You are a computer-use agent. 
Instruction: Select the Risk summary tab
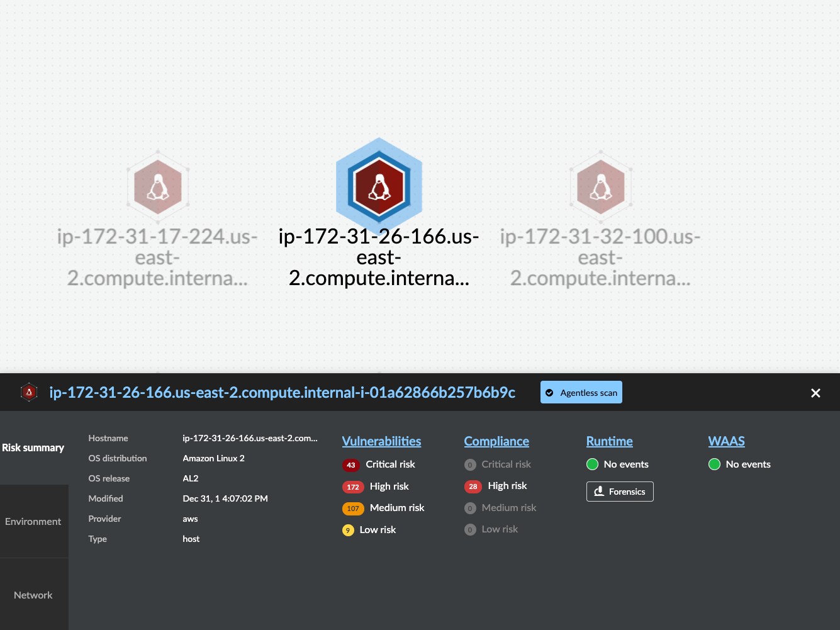[33, 447]
